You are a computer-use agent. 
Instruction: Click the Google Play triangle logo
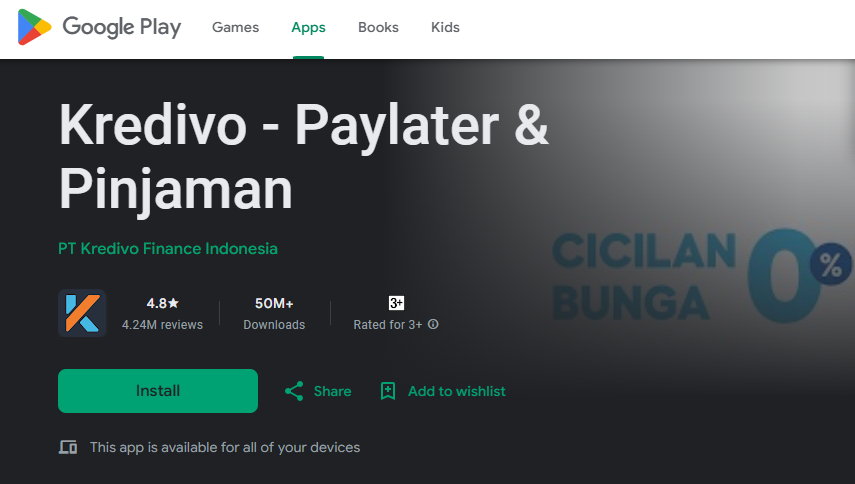click(x=34, y=27)
